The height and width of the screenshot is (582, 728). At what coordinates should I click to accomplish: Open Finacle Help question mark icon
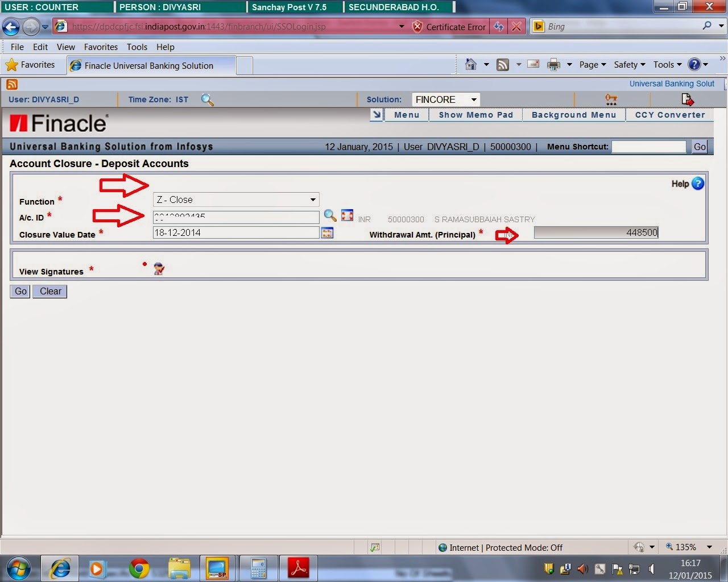click(698, 184)
